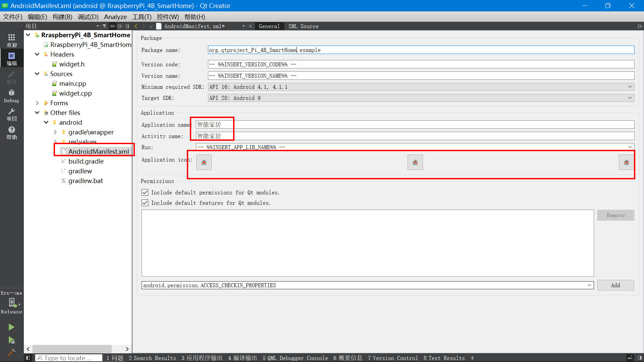
Task: Click the Add button for permissions
Action: click(616, 285)
